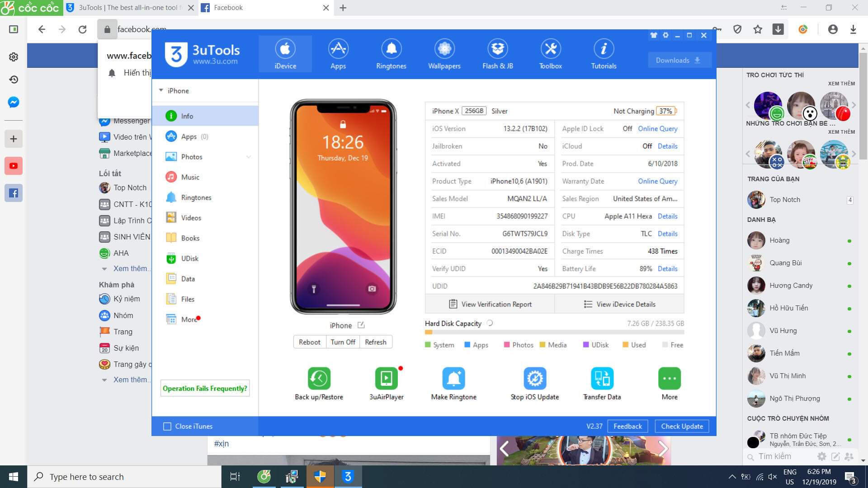Launch 3uAirPlayer
Screen dimensions: 868x488
pyautogui.click(x=387, y=383)
